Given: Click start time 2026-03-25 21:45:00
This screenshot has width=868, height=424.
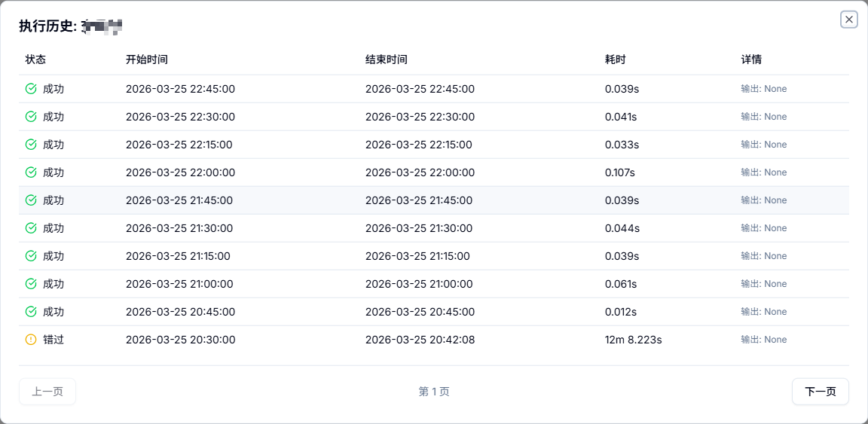Looking at the screenshot, I should 179,200.
